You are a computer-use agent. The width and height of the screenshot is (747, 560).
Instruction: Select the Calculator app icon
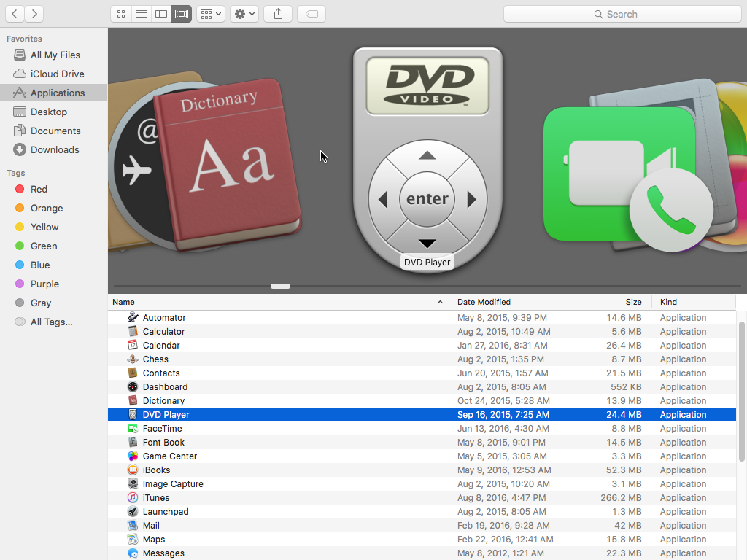(133, 331)
